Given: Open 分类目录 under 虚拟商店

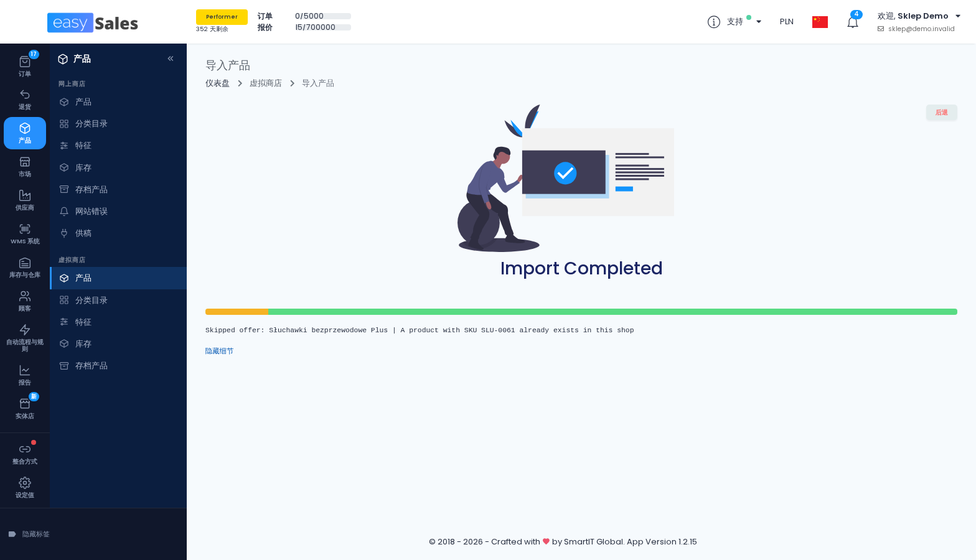Looking at the screenshot, I should pyautogui.click(x=118, y=301).
